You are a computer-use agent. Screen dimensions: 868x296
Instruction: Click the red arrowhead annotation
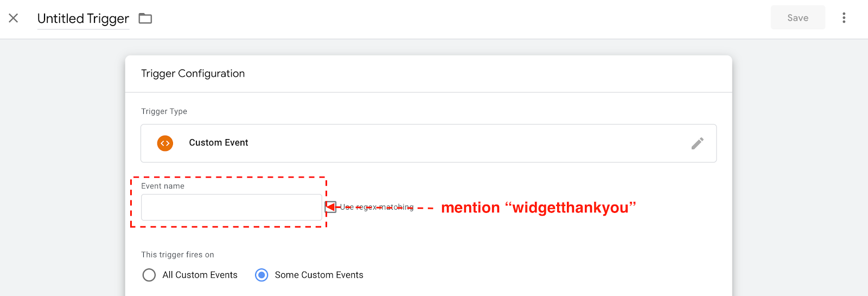coord(330,207)
